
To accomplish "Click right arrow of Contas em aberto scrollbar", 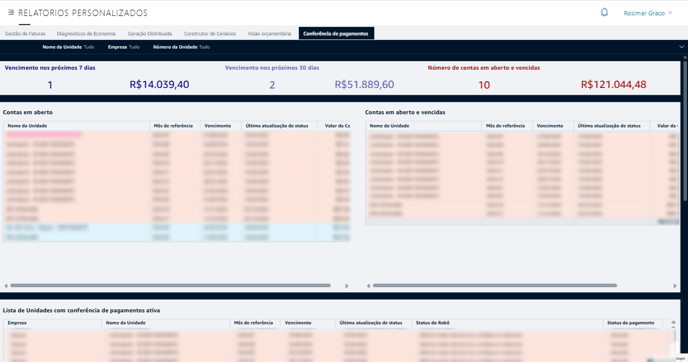I will coord(347,286).
